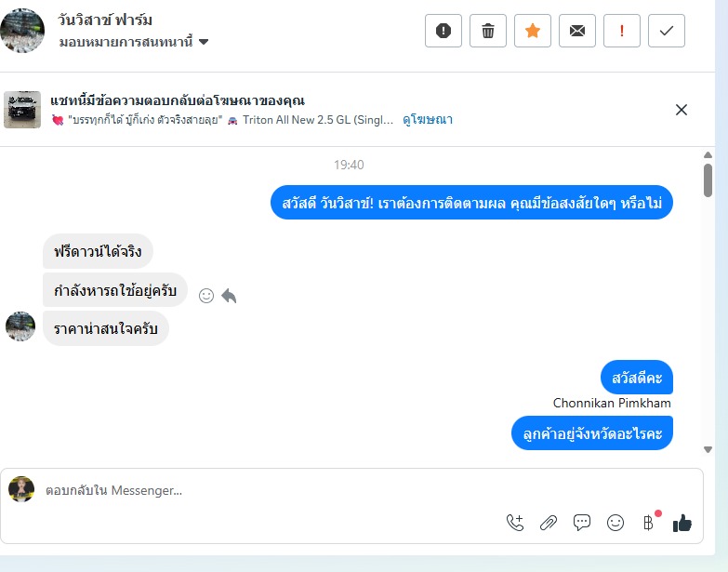Delete conversation using the trash icon
This screenshot has height=572, width=728.
(488, 31)
